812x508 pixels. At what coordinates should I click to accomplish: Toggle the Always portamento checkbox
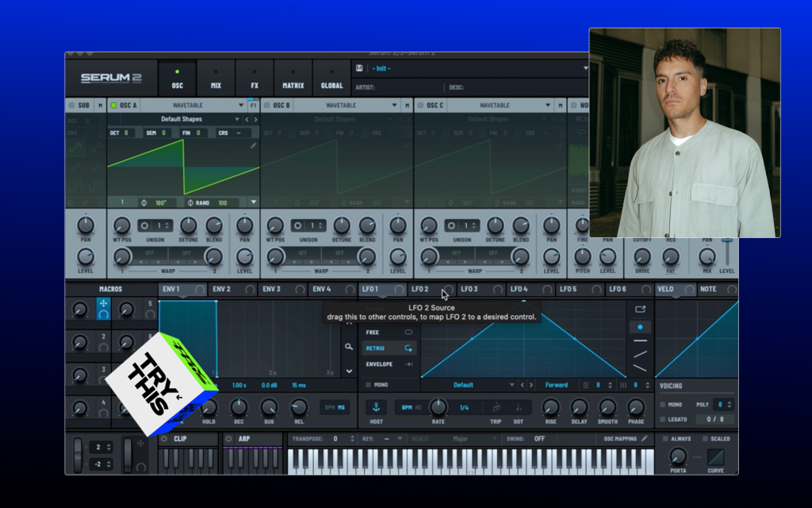[664, 438]
